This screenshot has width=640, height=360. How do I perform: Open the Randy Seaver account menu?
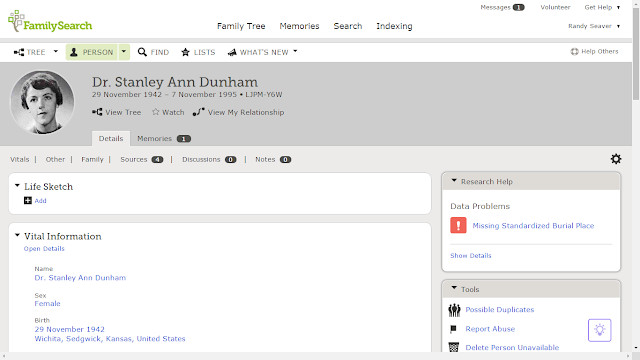tap(594, 26)
